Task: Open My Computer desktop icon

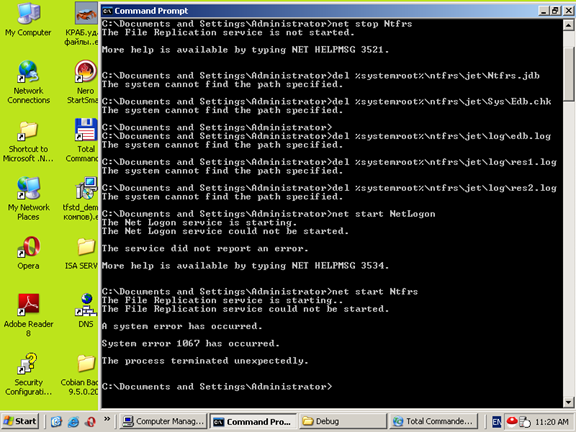Action: click(28, 20)
